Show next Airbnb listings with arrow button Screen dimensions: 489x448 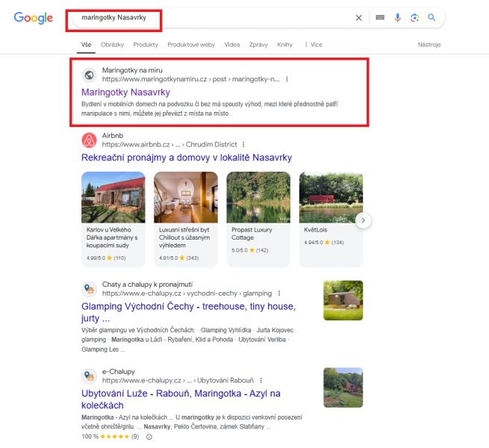coord(364,220)
